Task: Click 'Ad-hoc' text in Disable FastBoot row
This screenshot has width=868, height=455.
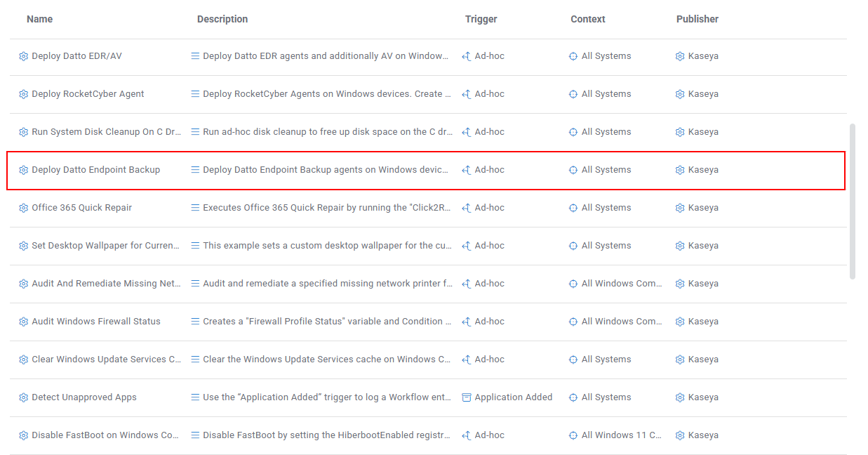Action: [x=490, y=435]
